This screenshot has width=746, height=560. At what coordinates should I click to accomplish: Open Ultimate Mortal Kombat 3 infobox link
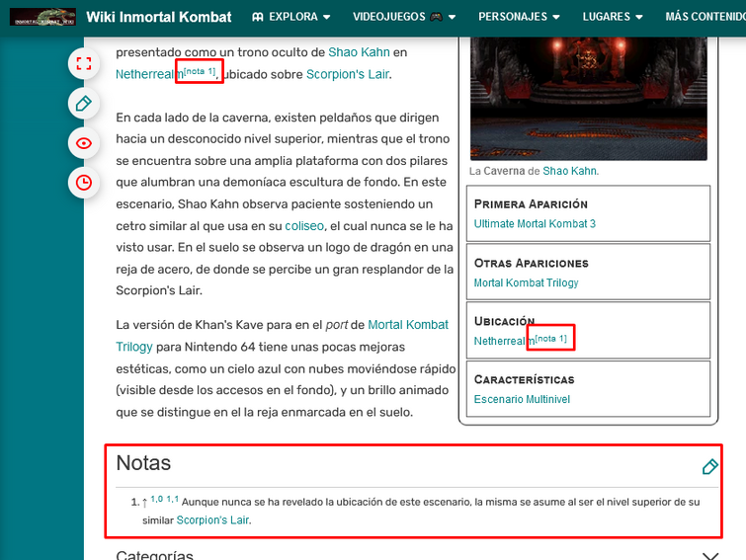pos(535,224)
